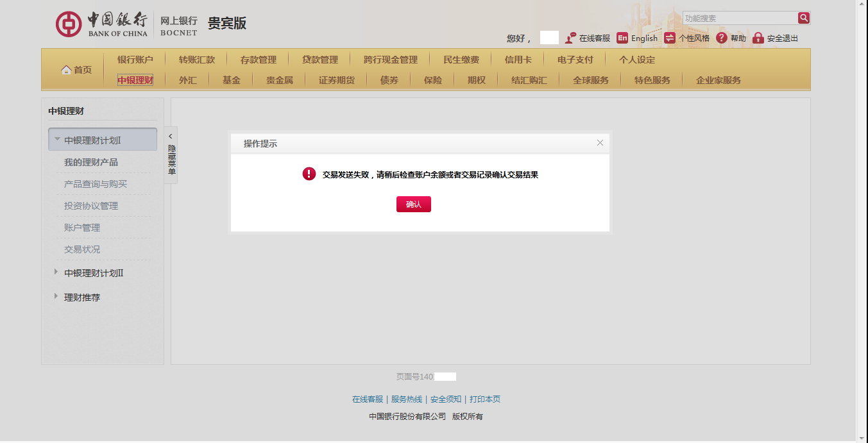Click the Bank of China logo
The image size is (868, 443).
(x=101, y=24)
